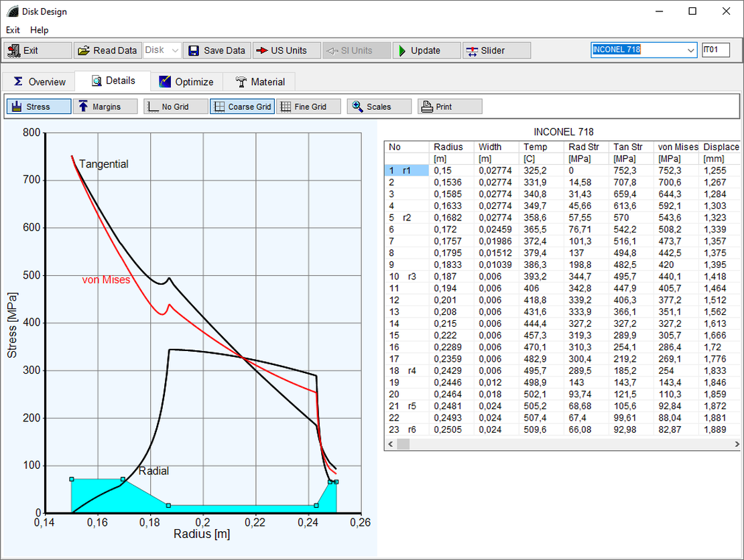The width and height of the screenshot is (744, 560).
Task: Click the IT01 input field
Action: pyautogui.click(x=716, y=50)
